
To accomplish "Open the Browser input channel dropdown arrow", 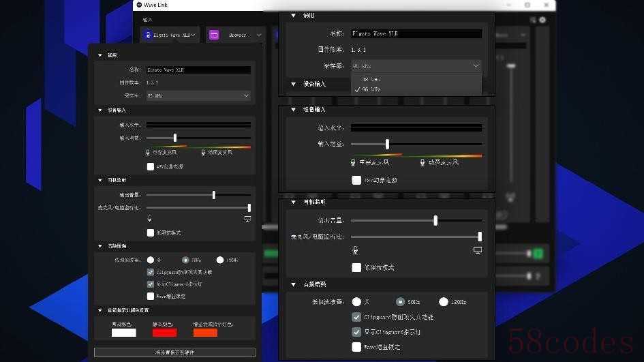I will pos(259,35).
